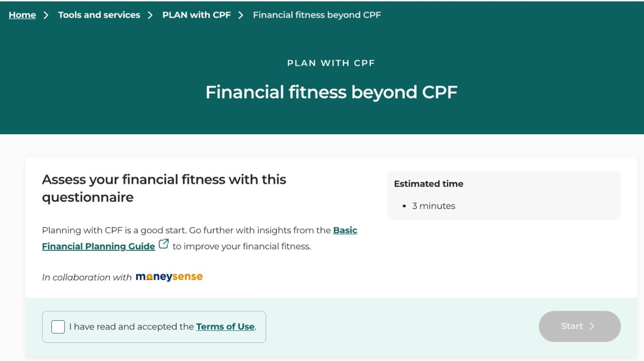This screenshot has width=644, height=361.
Task: Navigate to PLAN with CPF breadcrumb
Action: pos(196,15)
